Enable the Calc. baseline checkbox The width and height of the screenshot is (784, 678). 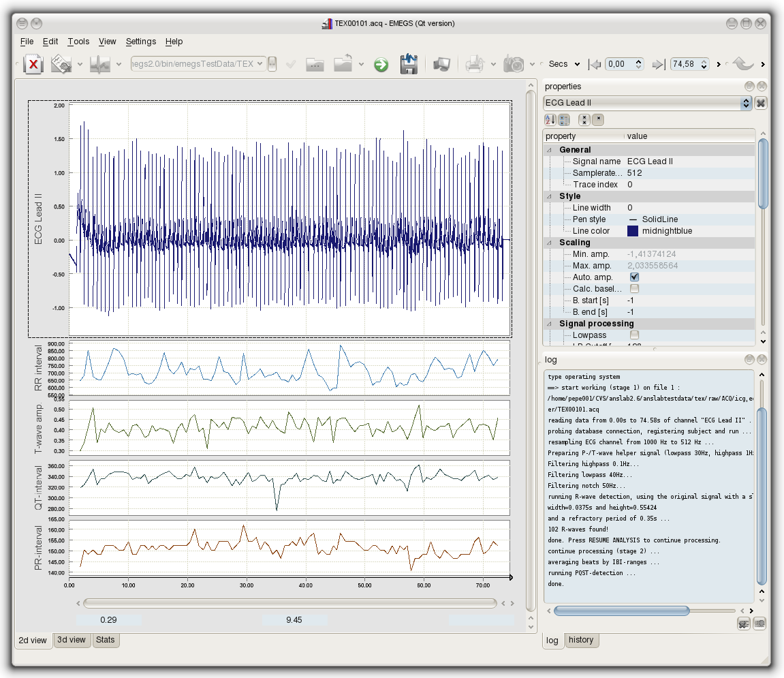coord(634,289)
